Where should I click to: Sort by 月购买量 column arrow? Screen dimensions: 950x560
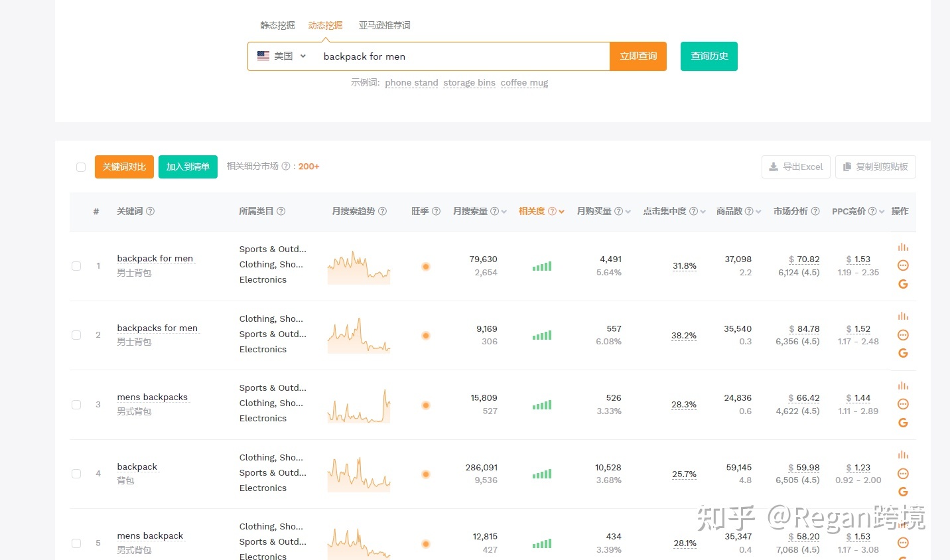[x=628, y=212]
